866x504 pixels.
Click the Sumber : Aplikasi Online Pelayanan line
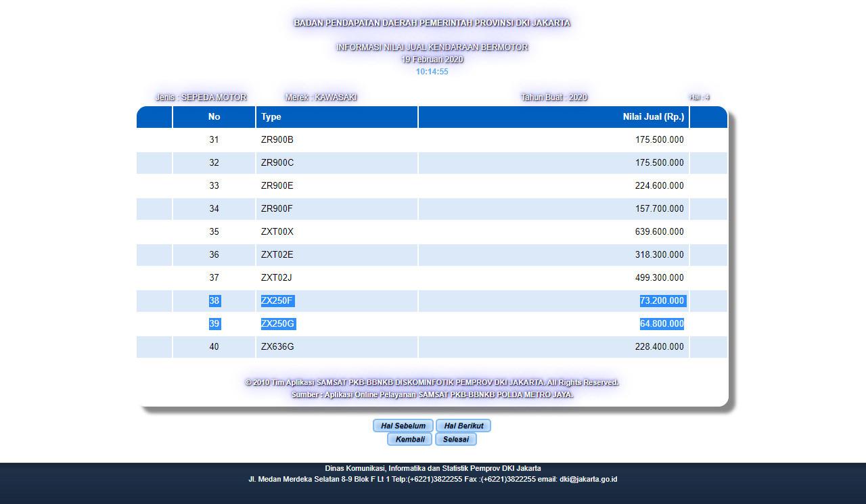432,395
